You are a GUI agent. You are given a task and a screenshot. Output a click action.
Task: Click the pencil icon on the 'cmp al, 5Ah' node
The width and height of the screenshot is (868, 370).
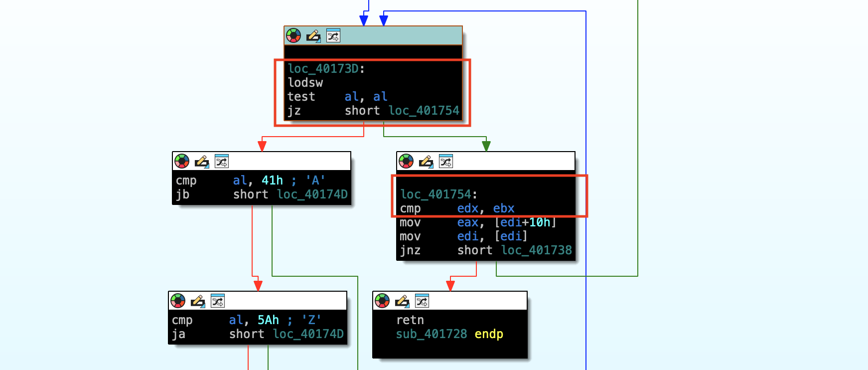pos(198,301)
